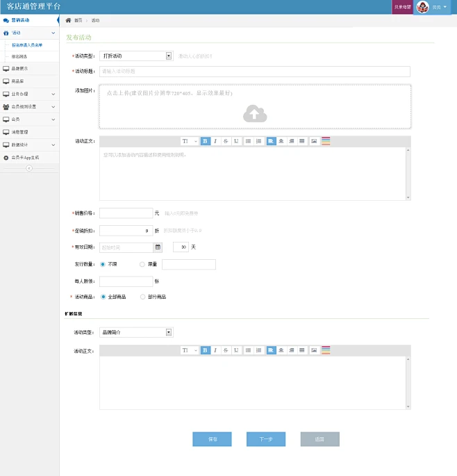This screenshot has width=457, height=476.
Task: Select 不限 for 发行数量
Action: (x=103, y=265)
